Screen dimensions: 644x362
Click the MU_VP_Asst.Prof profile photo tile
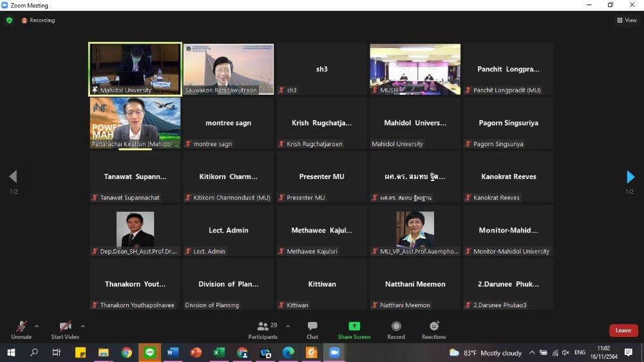point(415,231)
